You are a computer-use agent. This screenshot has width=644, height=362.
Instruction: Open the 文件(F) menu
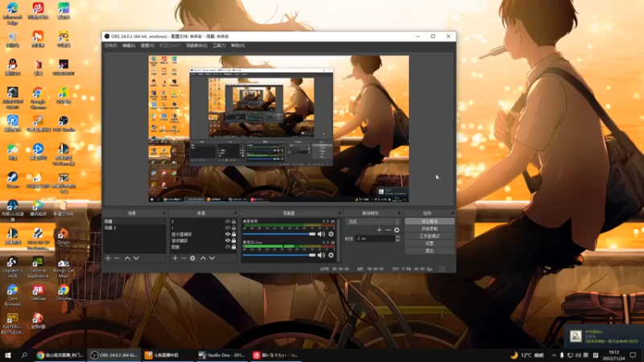click(x=110, y=46)
